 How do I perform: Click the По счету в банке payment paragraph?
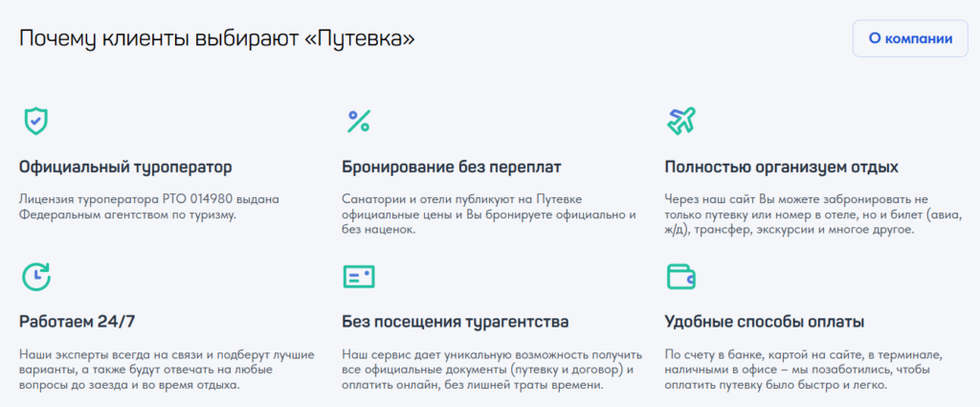(808, 370)
